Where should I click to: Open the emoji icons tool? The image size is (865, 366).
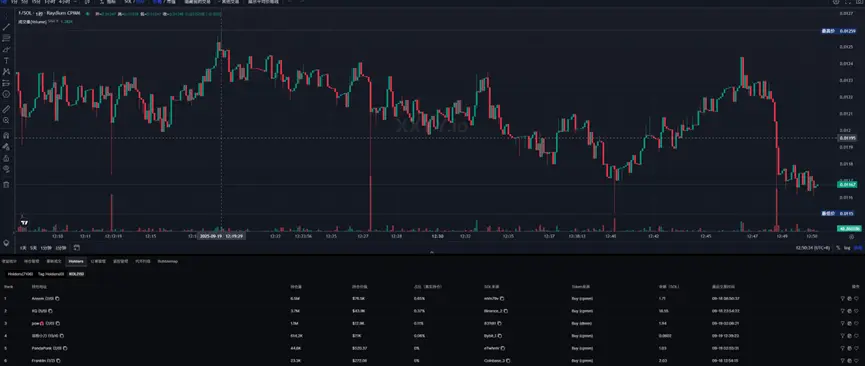click(x=6, y=94)
